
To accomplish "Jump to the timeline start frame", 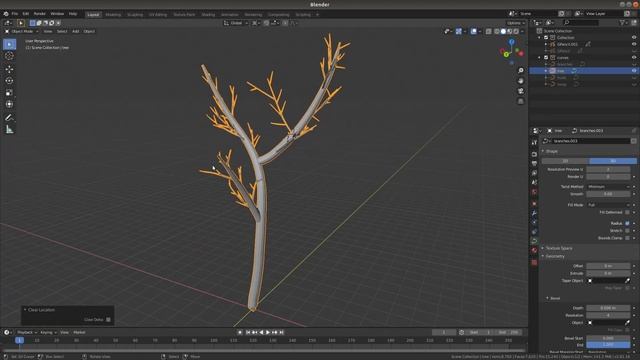I will (x=248, y=333).
